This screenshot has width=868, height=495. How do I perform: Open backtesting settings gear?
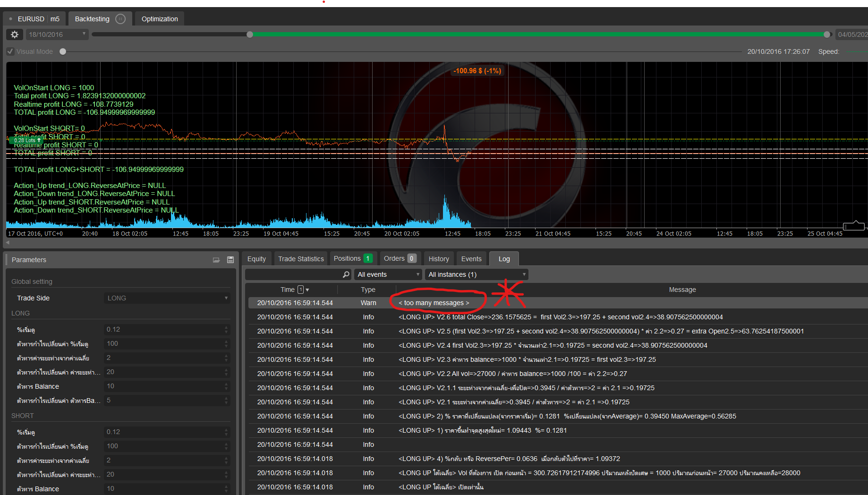pyautogui.click(x=15, y=34)
